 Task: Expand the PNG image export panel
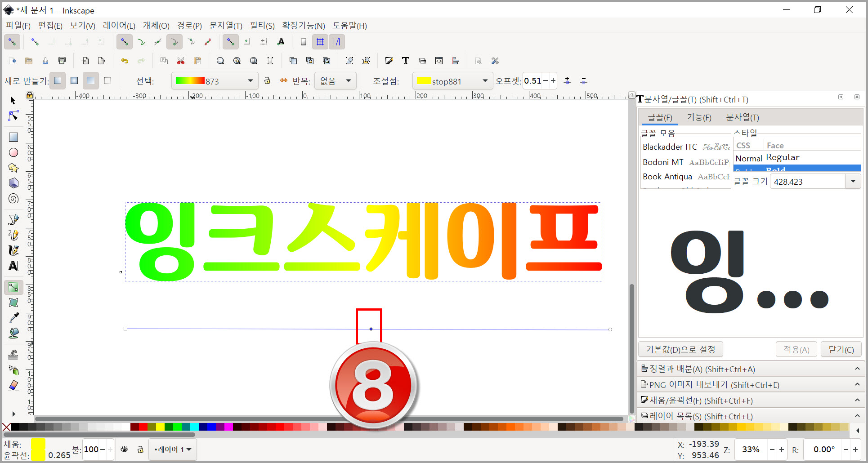751,385
